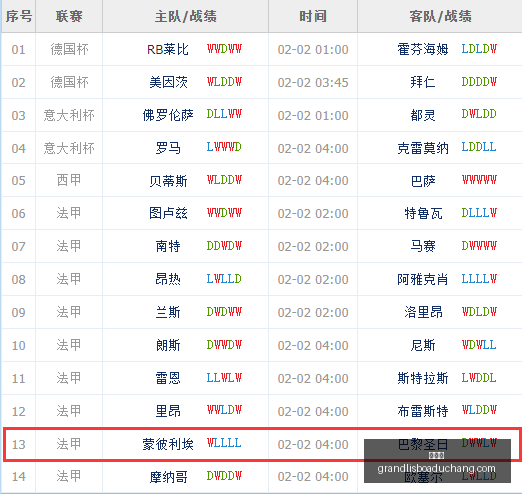Click the kickoff time in the RB莱比 row

(313, 50)
